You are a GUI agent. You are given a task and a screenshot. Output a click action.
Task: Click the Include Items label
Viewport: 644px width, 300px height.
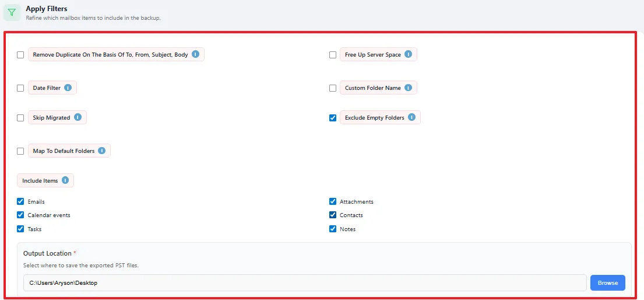point(40,181)
